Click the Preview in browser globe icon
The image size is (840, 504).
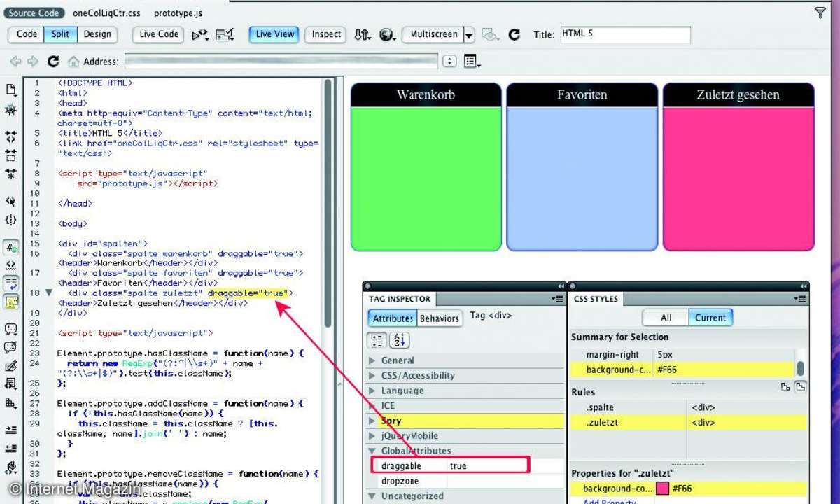(x=387, y=34)
